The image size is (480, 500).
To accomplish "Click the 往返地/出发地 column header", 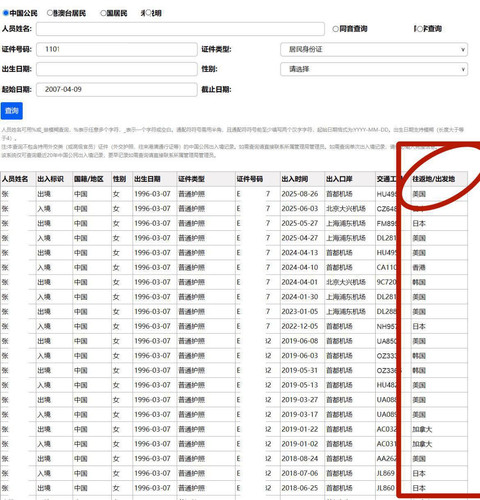I will (x=433, y=179).
